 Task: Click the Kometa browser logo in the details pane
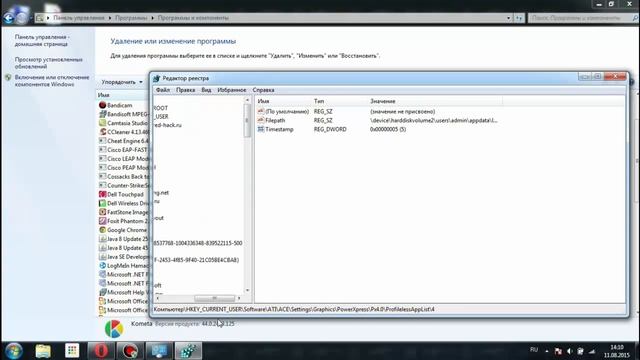click(114, 329)
